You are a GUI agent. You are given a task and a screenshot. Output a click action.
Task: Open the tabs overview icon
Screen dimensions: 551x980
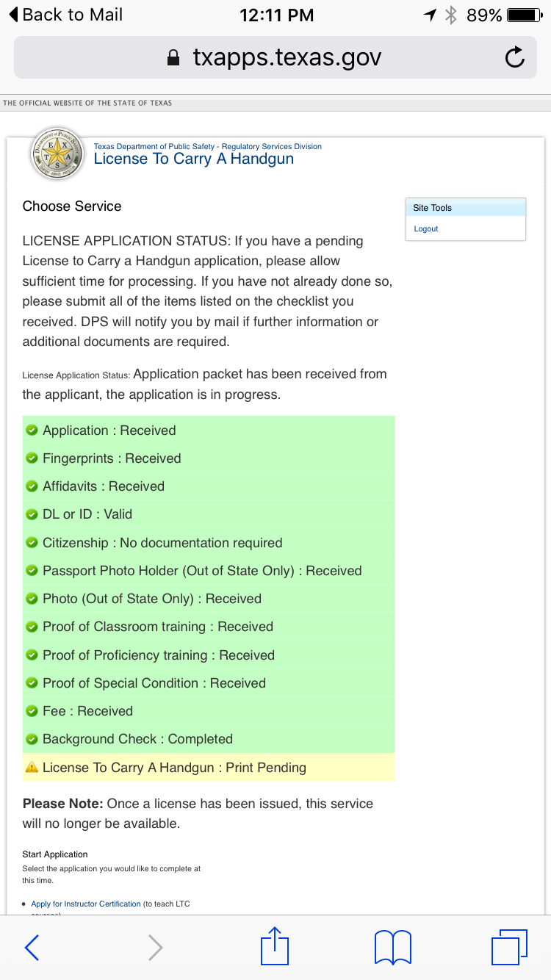tap(509, 946)
